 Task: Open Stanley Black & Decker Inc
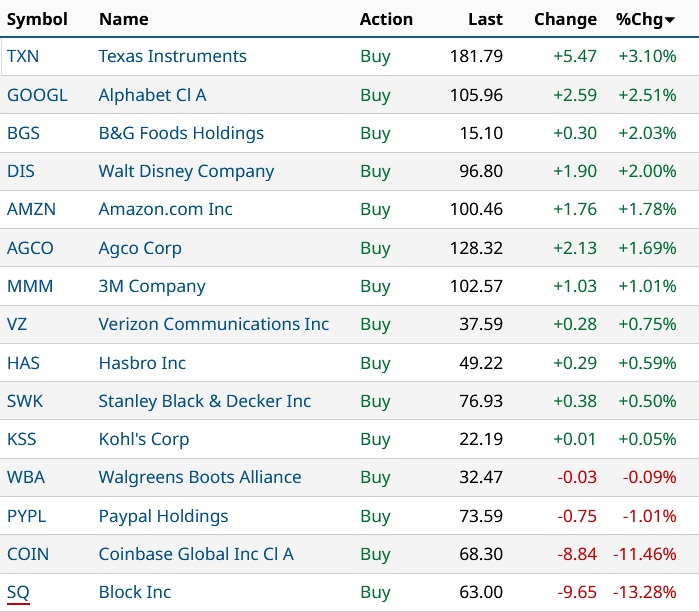pos(204,402)
